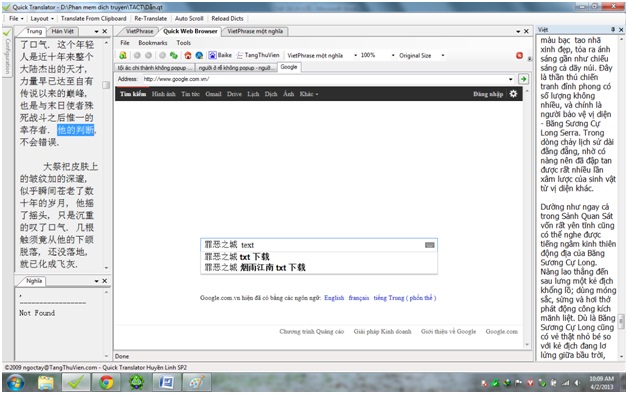Open browser Bookmarks menu
The height and width of the screenshot is (394, 628).
pyautogui.click(x=153, y=43)
